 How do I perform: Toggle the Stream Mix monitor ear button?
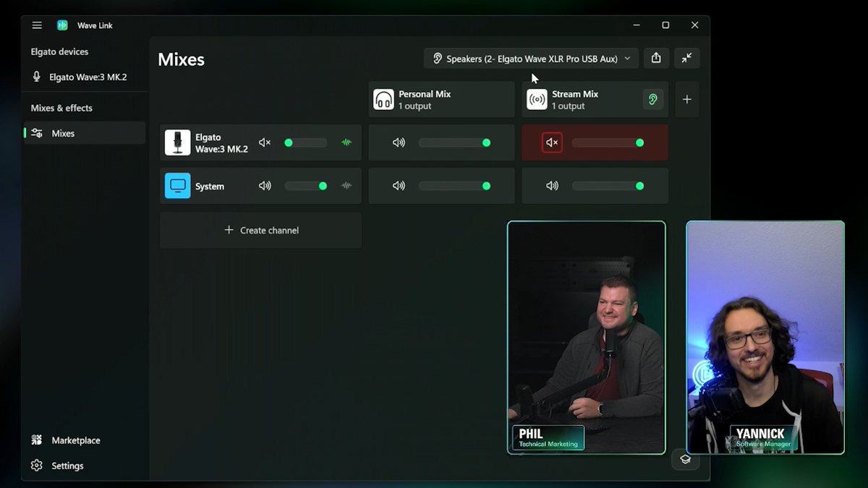pyautogui.click(x=653, y=99)
